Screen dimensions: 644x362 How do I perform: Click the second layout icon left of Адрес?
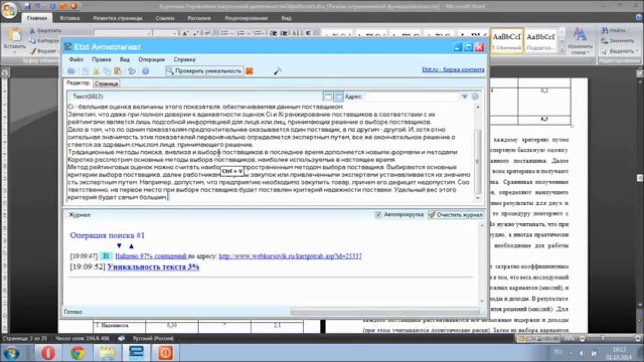click(338, 96)
